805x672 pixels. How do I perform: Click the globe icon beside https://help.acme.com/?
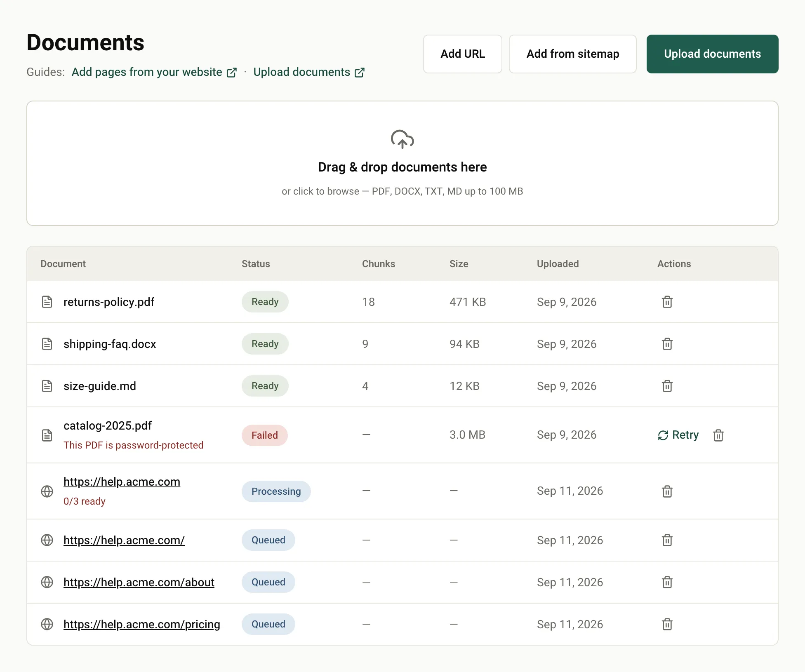(x=47, y=540)
